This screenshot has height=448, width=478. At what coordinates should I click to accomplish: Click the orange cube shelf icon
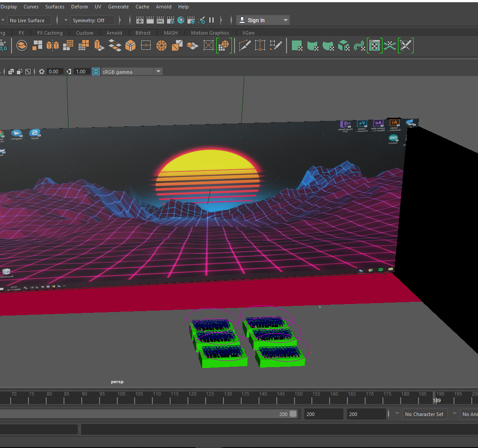pos(131,45)
